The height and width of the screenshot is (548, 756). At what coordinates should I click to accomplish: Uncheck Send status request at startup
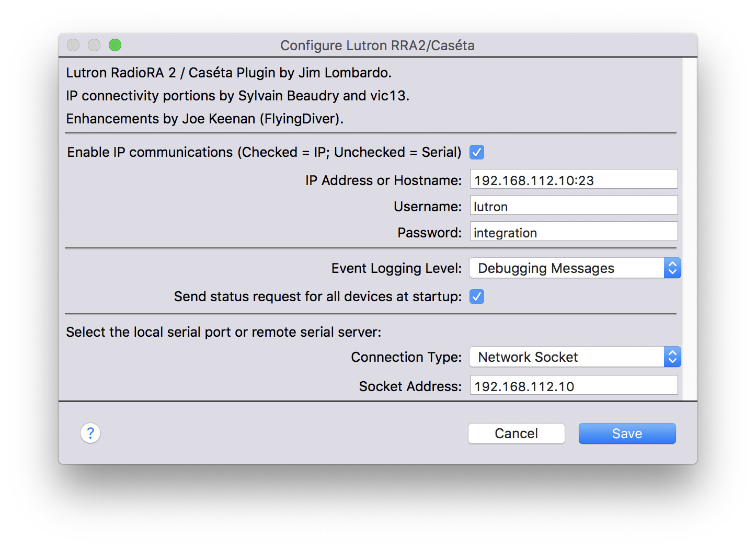click(x=476, y=296)
